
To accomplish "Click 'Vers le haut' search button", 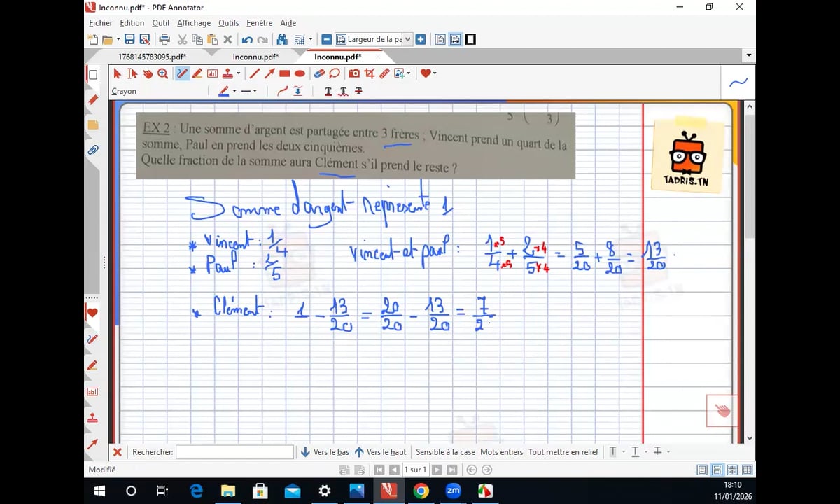I will coord(380,452).
